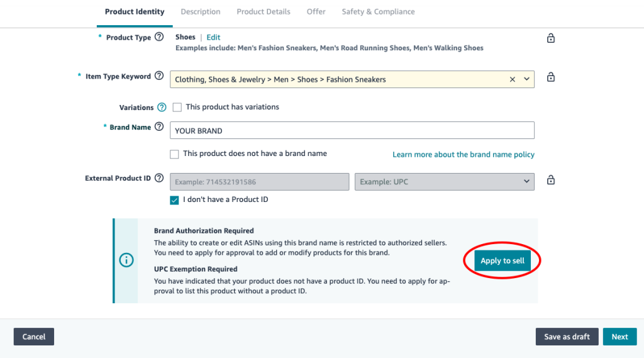Click the Variations help question mark icon
The image size is (644, 358).
click(162, 108)
